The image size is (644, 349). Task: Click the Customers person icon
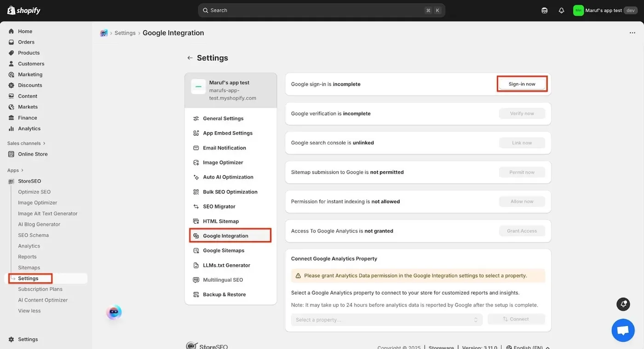click(x=11, y=64)
